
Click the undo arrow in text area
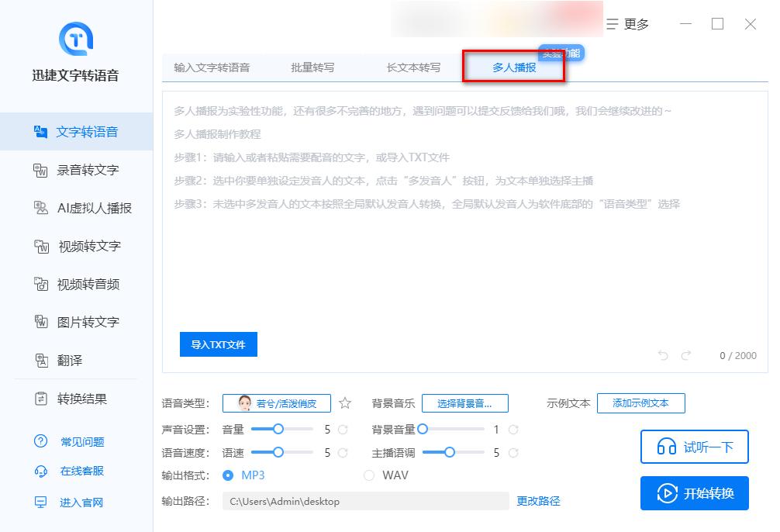pyautogui.click(x=663, y=355)
